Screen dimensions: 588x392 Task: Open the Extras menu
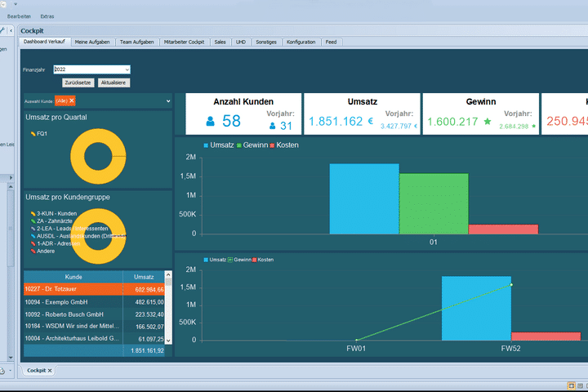click(47, 16)
